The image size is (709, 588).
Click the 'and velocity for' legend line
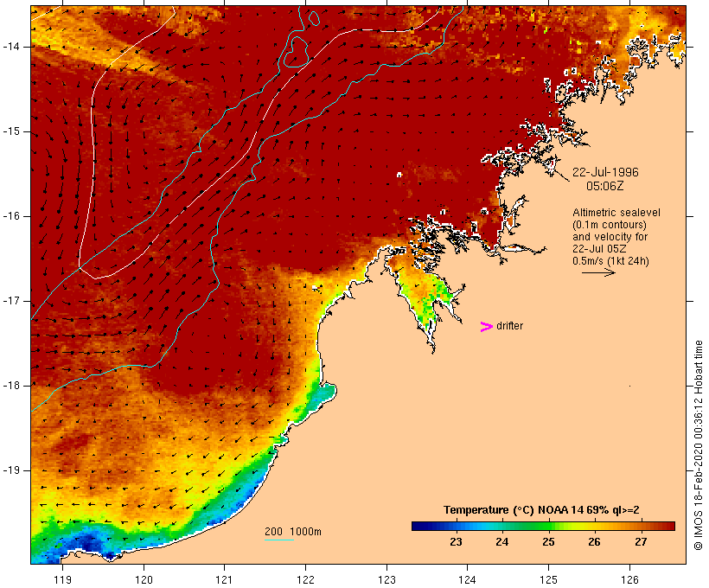(610, 237)
